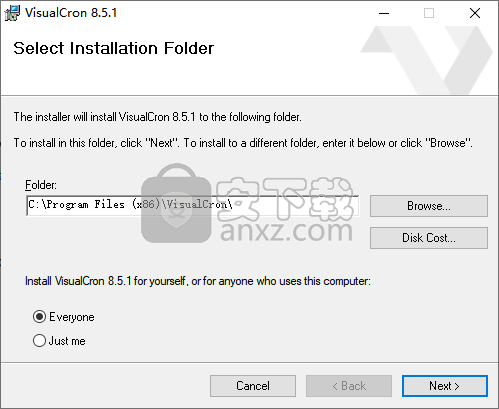Viewport: 499px width, 409px height.
Task: Open the Disk Cost... dialog
Action: [x=429, y=238]
